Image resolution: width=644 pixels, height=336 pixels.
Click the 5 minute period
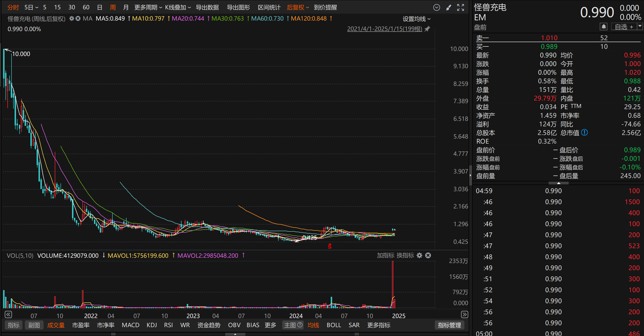(x=44, y=7)
